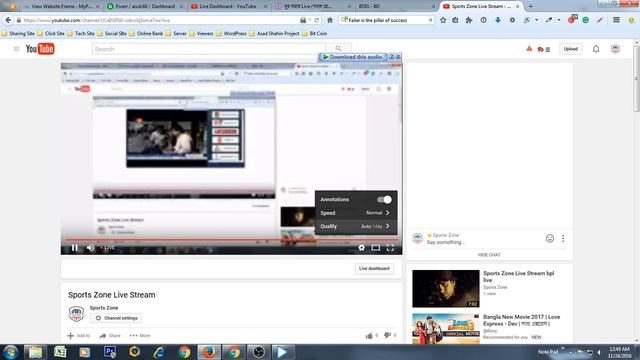Go back with the browser back arrow
This screenshot has width=640, height=360.
tap(8, 20)
